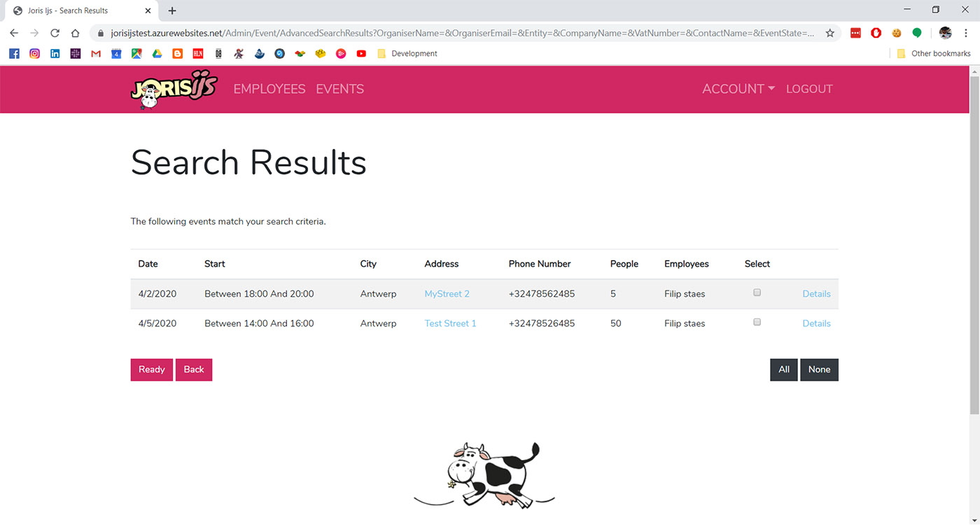
Task: Open the Gmail bookmark
Action: [x=96, y=53]
